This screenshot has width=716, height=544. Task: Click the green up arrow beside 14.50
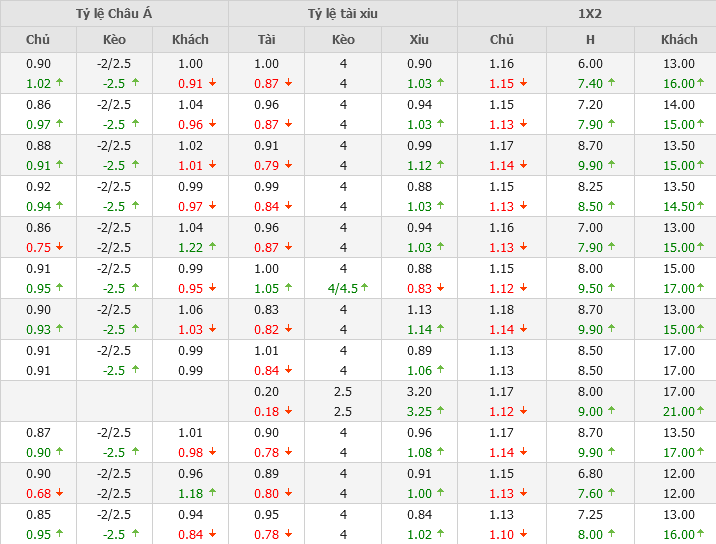pos(700,207)
